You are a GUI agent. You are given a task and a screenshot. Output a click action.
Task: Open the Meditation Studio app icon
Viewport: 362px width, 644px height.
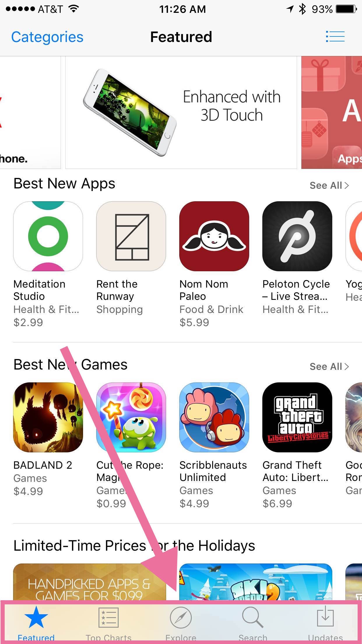pyautogui.click(x=48, y=236)
